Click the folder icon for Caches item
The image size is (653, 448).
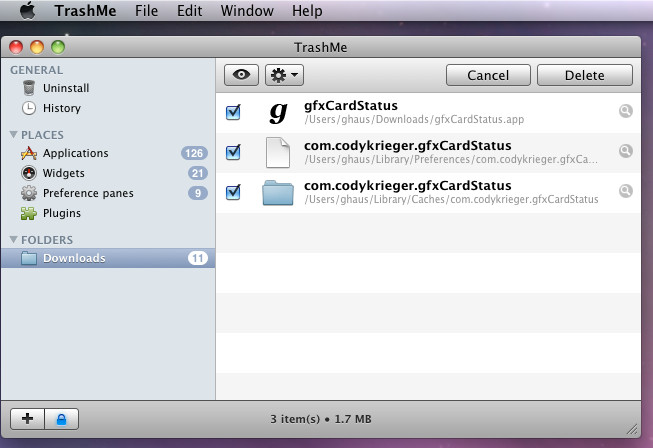[278, 193]
